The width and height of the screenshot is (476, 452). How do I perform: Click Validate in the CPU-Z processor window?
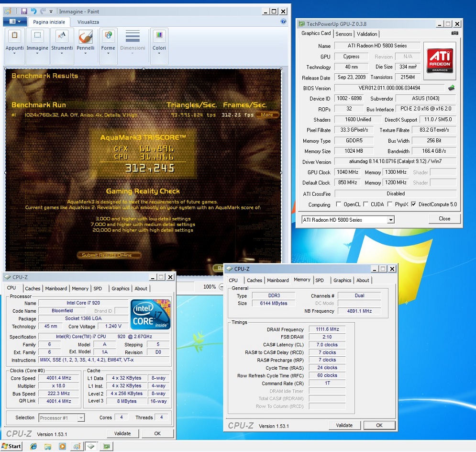click(x=122, y=433)
